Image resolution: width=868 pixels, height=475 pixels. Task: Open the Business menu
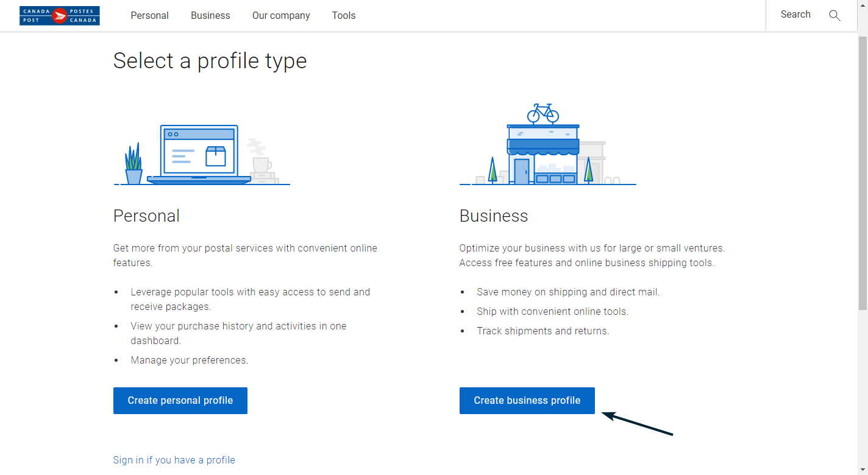click(x=210, y=15)
